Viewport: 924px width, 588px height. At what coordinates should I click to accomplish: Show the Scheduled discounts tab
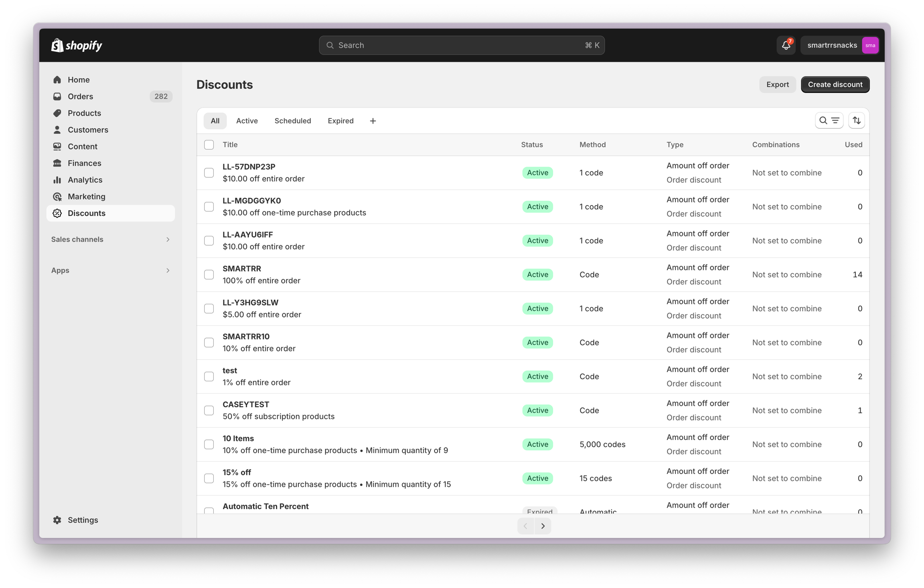293,121
